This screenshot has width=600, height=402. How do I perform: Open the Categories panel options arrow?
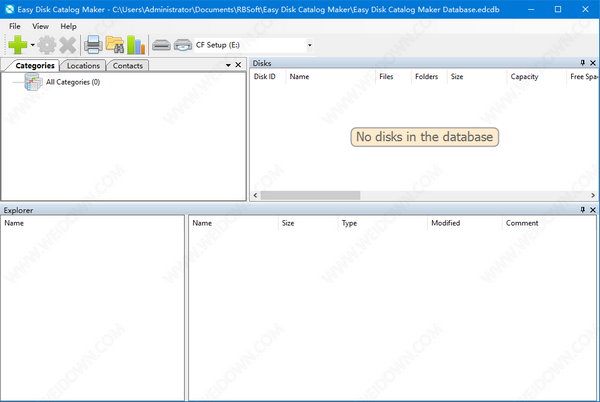(x=228, y=65)
